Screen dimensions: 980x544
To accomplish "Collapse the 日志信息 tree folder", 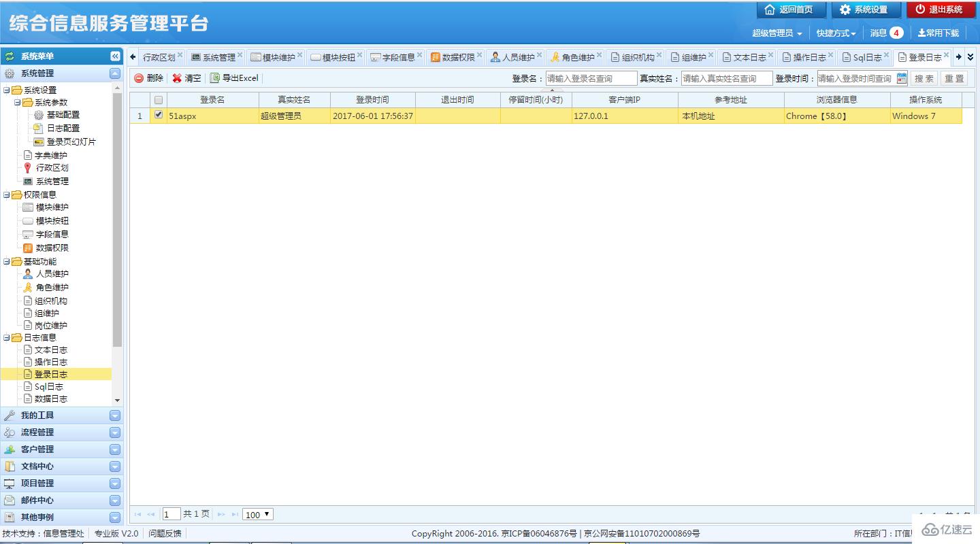I will [x=6, y=337].
